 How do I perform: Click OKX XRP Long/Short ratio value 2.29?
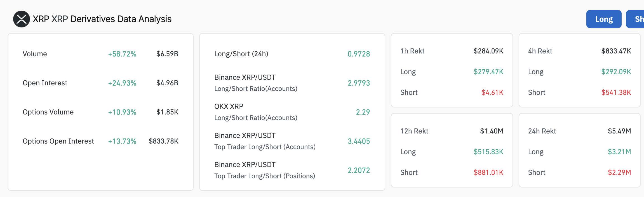pyautogui.click(x=363, y=112)
